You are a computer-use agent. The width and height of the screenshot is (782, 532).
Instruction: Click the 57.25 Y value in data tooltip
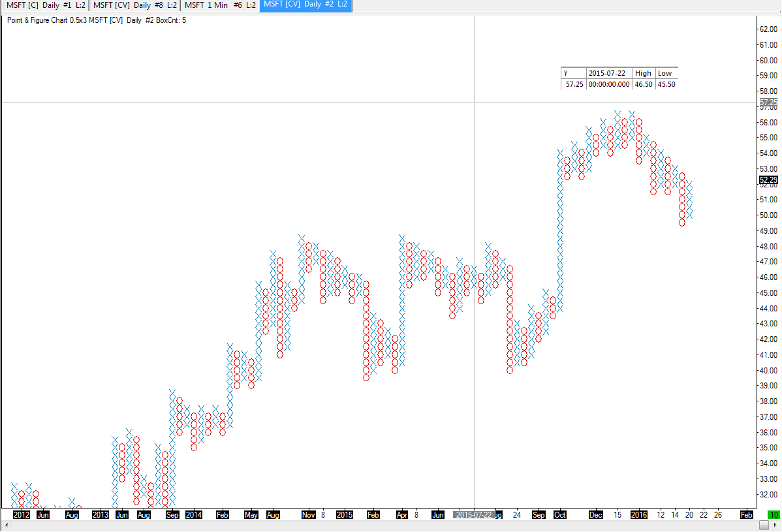(574, 84)
